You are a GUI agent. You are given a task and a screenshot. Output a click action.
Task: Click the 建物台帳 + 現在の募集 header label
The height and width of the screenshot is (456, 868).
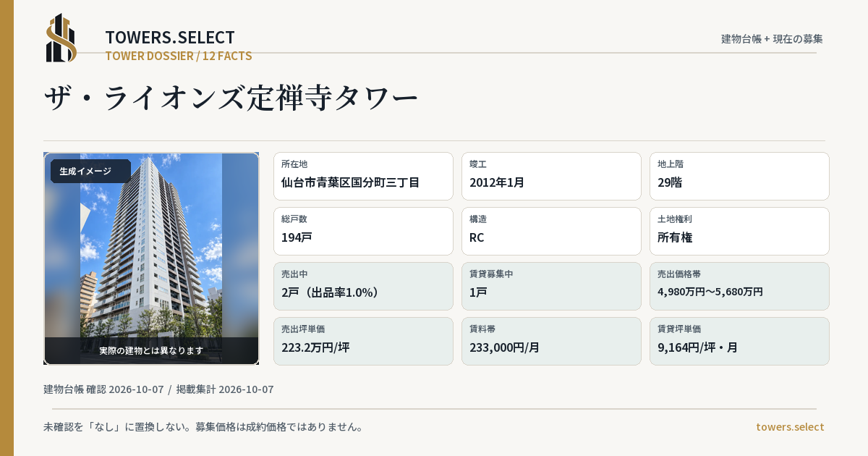tap(772, 39)
